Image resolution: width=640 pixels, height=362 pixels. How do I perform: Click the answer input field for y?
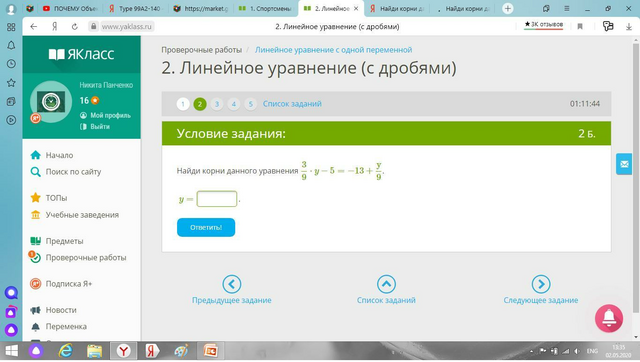pos(217,199)
